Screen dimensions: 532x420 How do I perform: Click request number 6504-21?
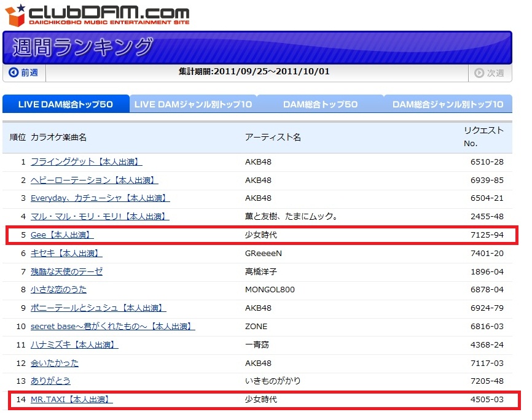click(x=487, y=198)
